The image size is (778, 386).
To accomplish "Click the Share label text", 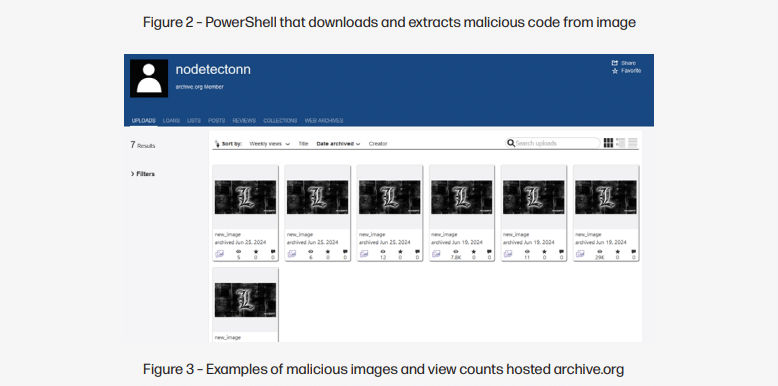I will click(628, 63).
